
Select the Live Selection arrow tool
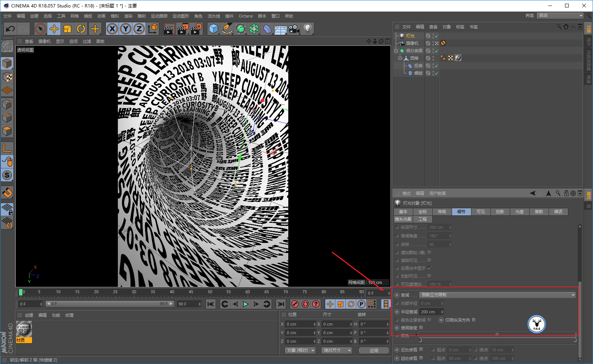40,29
